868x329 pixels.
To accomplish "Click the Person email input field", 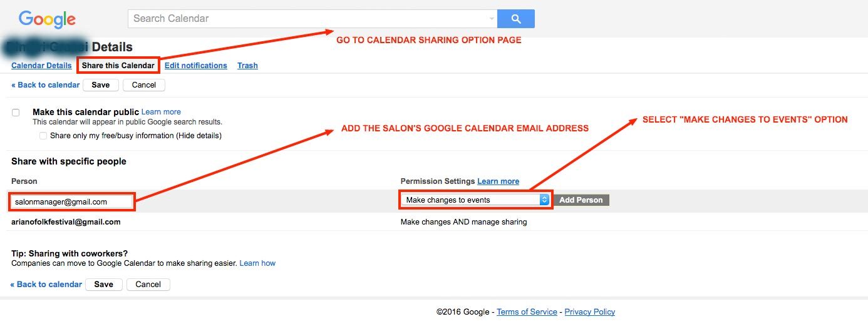I will click(71, 201).
